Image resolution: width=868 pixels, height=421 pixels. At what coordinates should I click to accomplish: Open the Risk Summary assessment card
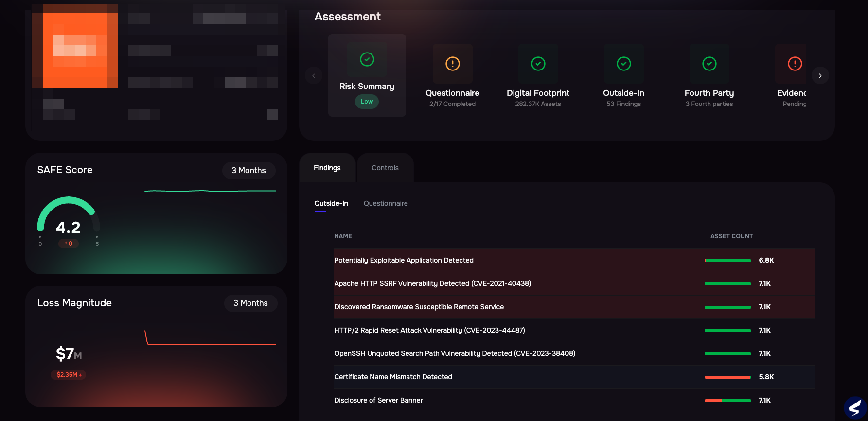click(367, 75)
